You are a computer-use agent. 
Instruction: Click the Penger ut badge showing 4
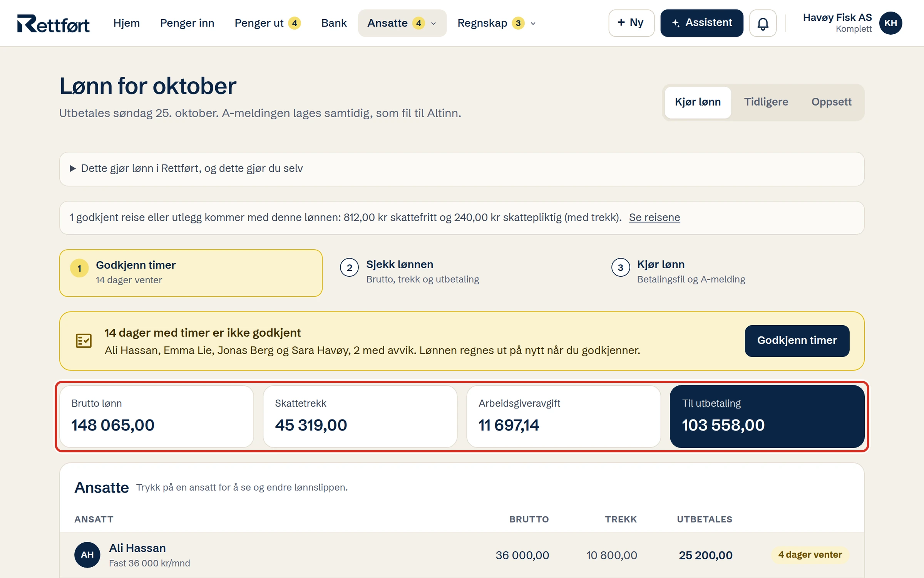295,23
